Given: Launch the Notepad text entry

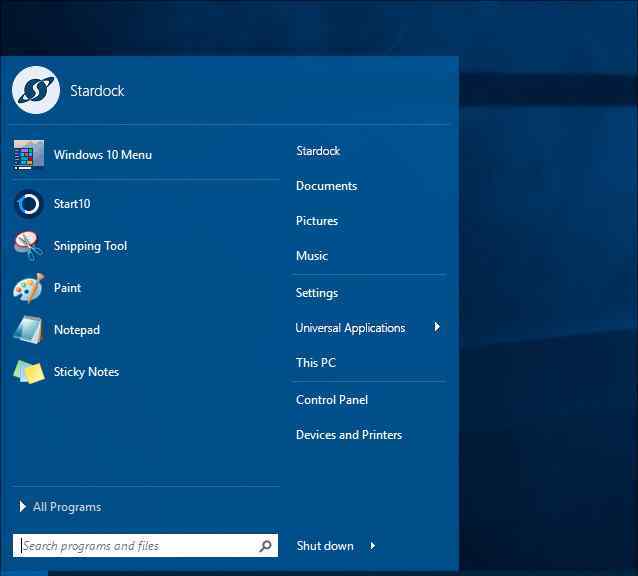Looking at the screenshot, I should point(77,330).
